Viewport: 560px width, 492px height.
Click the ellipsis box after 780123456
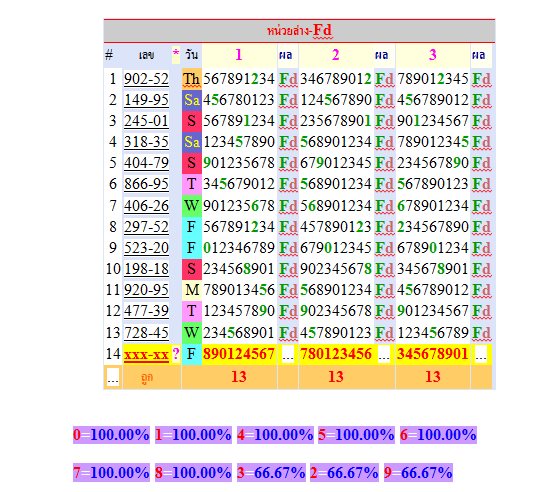384,355
